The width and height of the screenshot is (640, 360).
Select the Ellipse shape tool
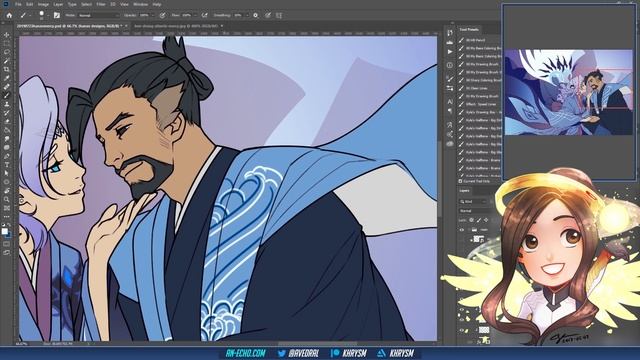click(x=7, y=182)
